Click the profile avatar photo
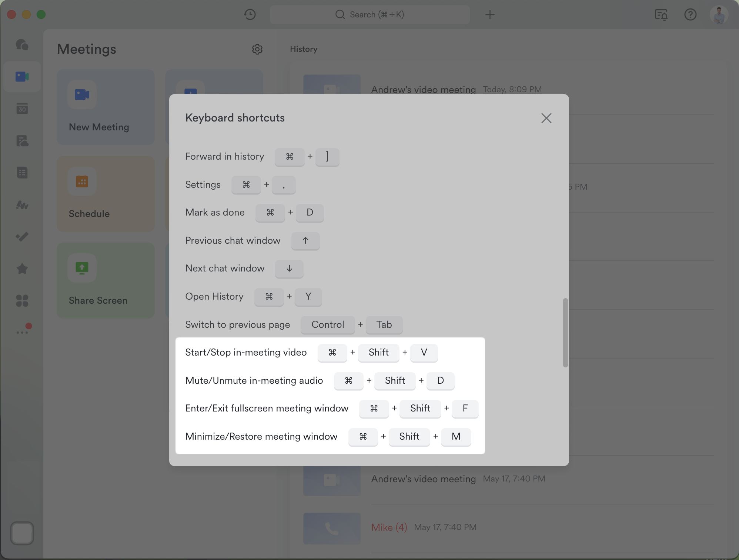Screen dimensions: 739x560 [x=719, y=15]
